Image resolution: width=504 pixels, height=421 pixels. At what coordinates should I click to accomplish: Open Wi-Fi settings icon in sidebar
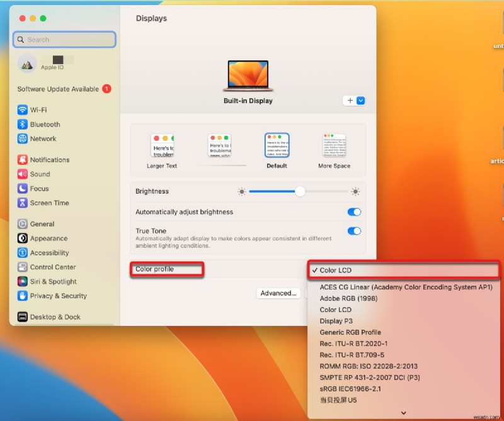click(22, 110)
